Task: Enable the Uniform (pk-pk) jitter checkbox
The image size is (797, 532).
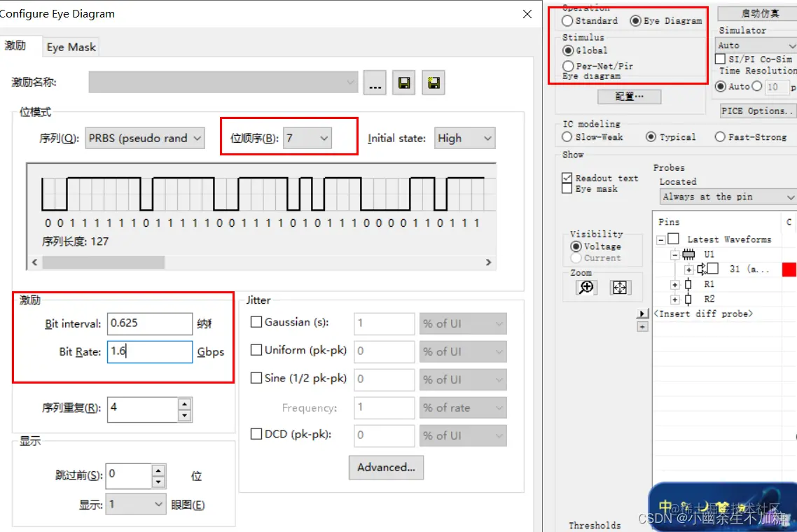Action: [x=257, y=350]
